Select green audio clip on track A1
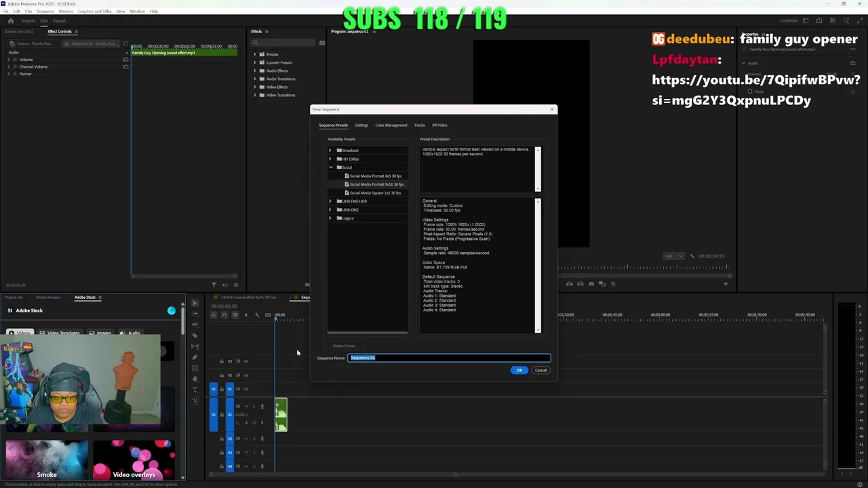868x488 pixels. coord(281,415)
